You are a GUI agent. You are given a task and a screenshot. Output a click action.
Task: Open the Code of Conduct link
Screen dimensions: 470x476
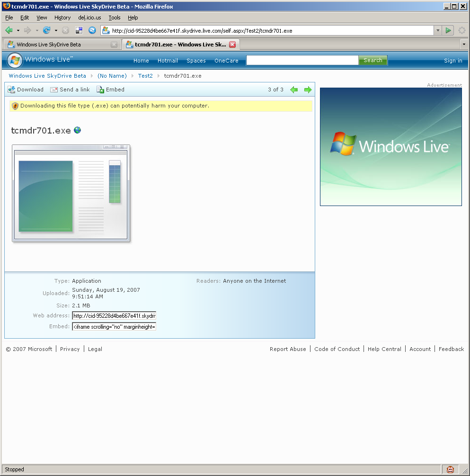point(337,349)
